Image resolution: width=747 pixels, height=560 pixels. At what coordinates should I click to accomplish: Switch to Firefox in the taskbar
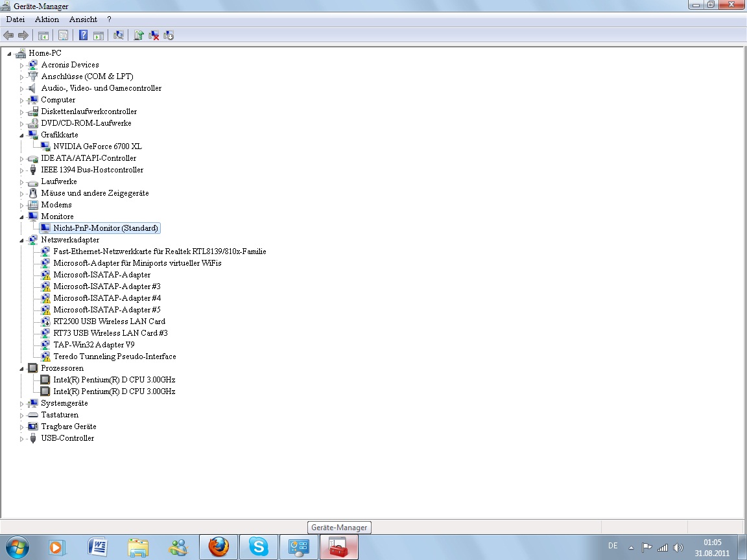tap(219, 547)
